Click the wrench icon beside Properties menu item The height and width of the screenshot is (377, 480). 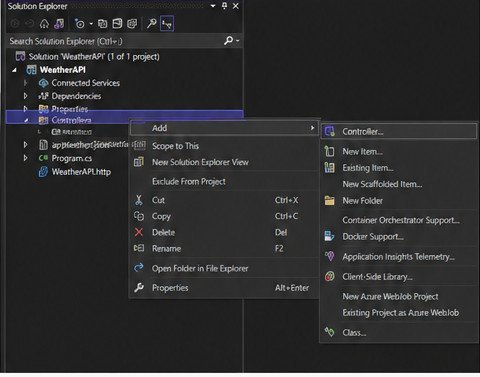(139, 287)
